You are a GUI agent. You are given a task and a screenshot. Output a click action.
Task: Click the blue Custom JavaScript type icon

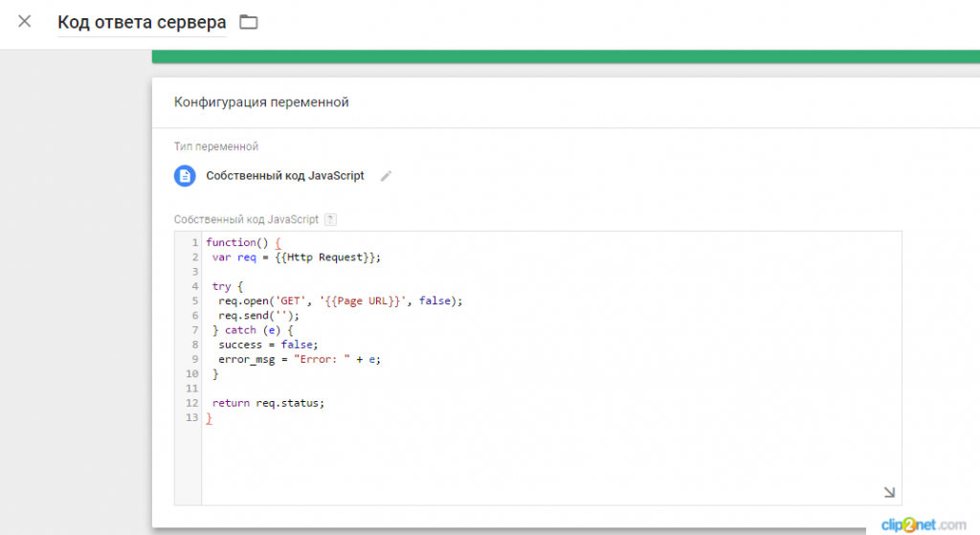[x=185, y=176]
